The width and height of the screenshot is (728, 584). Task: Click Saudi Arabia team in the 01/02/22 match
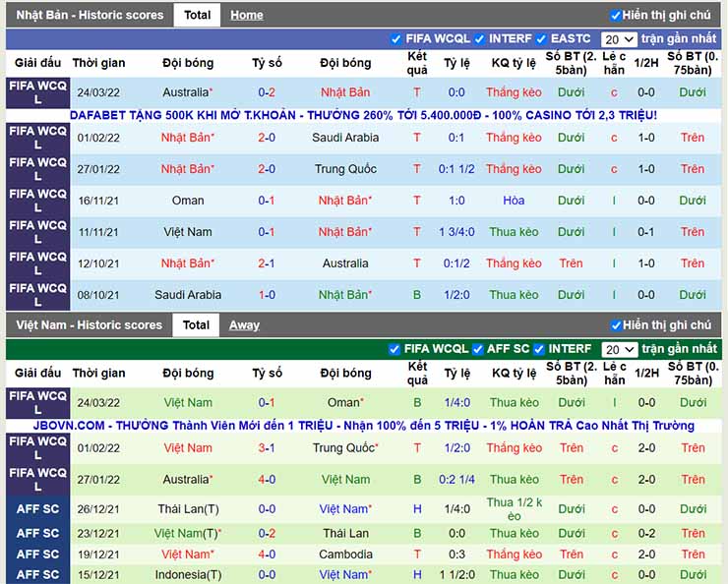[345, 138]
